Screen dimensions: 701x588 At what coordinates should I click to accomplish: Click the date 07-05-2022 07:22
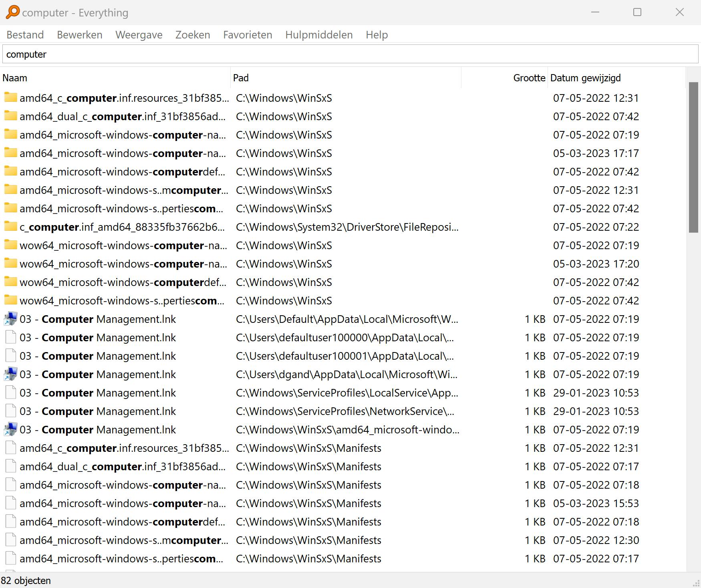(x=596, y=227)
